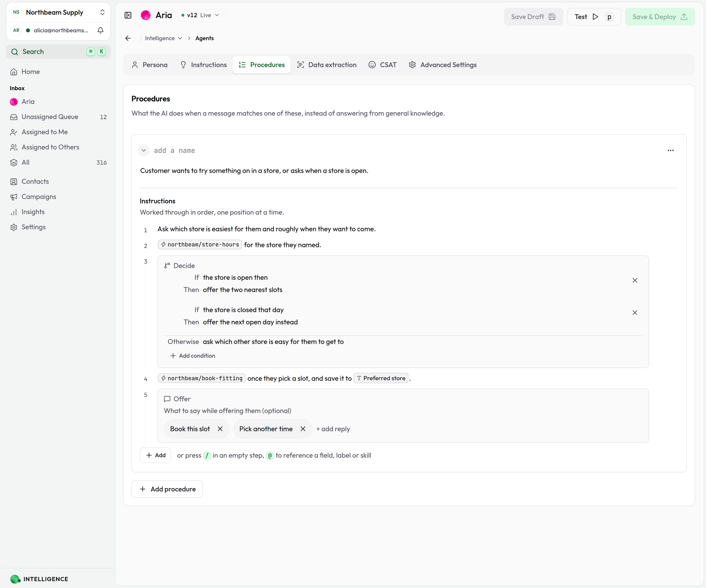The height and width of the screenshot is (588, 706).
Task: Collapse the sidebar panel icon
Action: tap(128, 15)
